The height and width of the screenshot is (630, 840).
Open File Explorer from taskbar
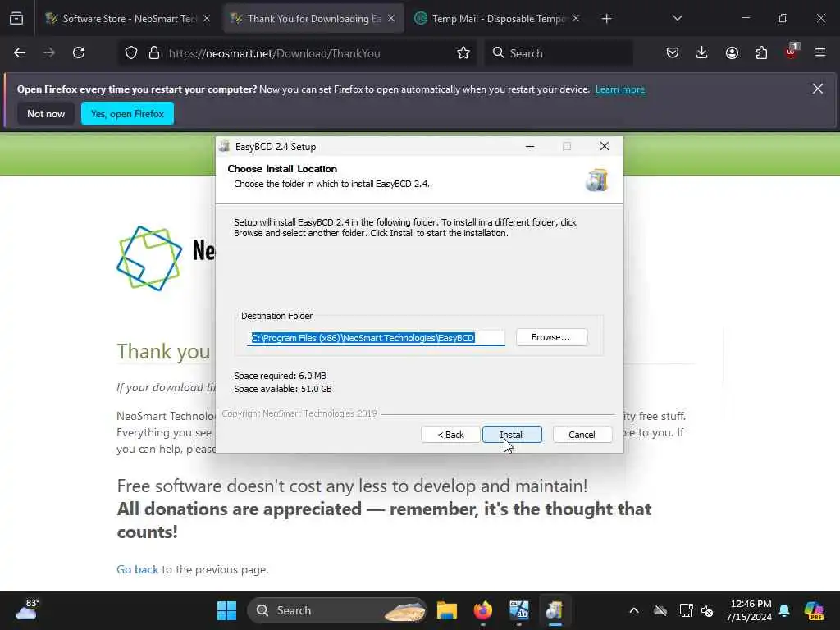pos(447,610)
